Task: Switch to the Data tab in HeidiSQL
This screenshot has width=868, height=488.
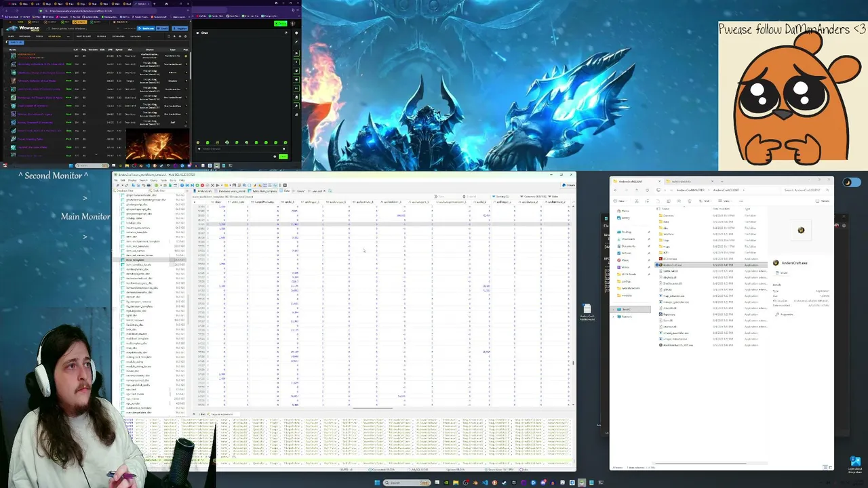Action: tap(286, 191)
